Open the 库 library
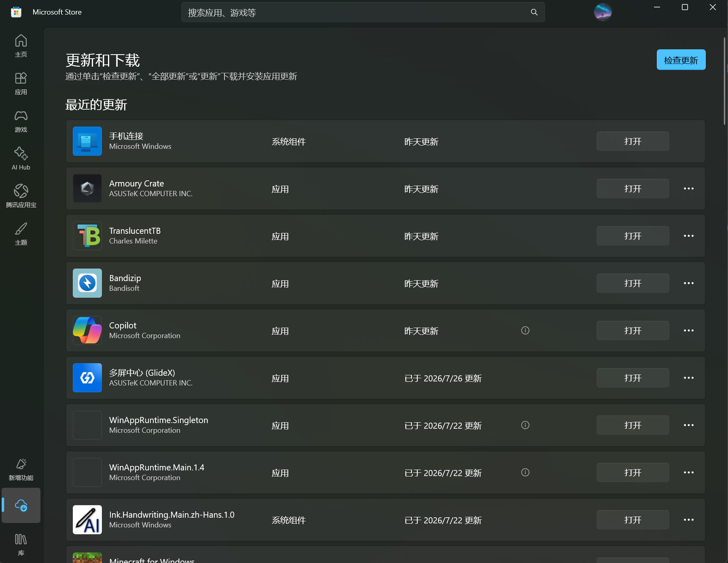The height and width of the screenshot is (563, 728). point(21,544)
